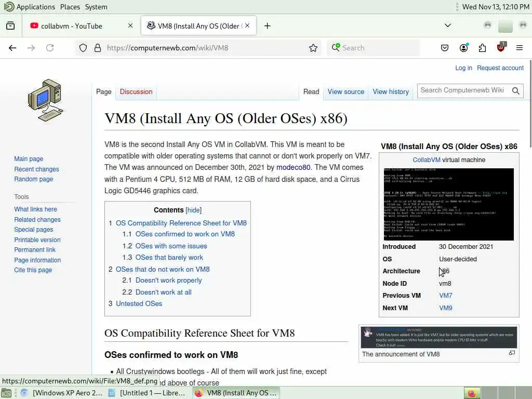Open the tracking protection shield icon

(x=83, y=48)
